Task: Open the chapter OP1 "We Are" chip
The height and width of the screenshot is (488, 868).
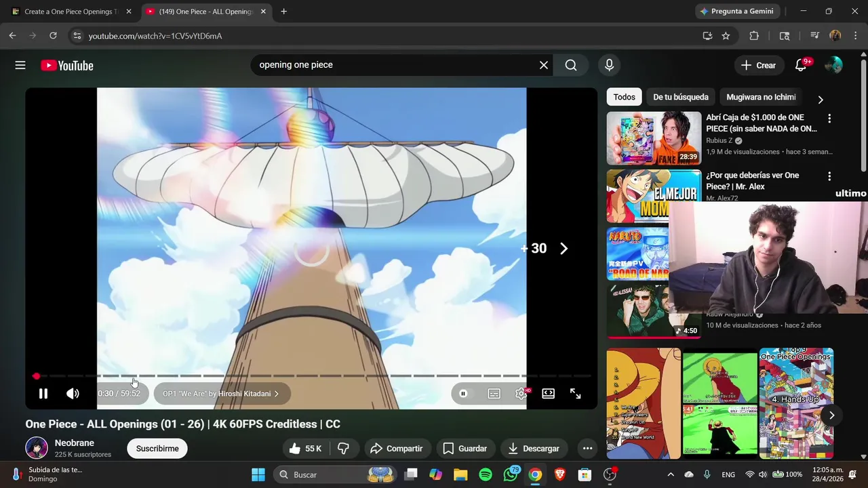Action: coord(221,394)
